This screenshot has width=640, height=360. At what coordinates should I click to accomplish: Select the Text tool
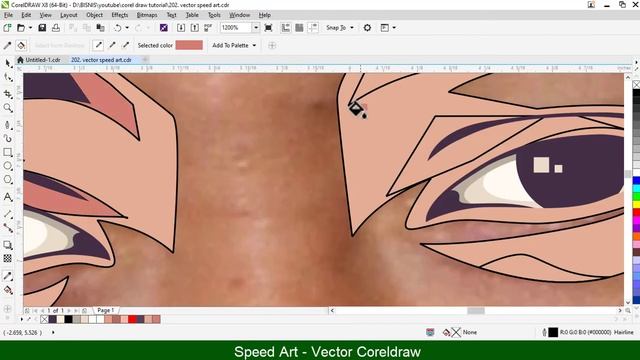click(x=8, y=197)
